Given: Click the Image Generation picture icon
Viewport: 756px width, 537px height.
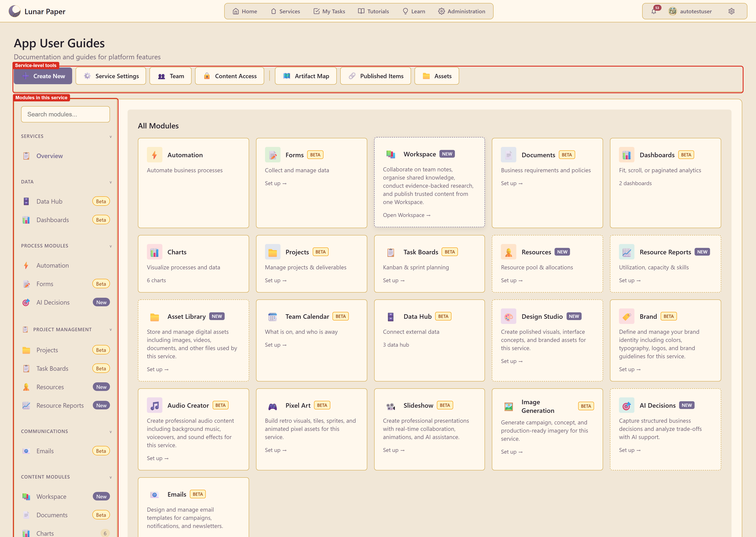Looking at the screenshot, I should pyautogui.click(x=508, y=406).
